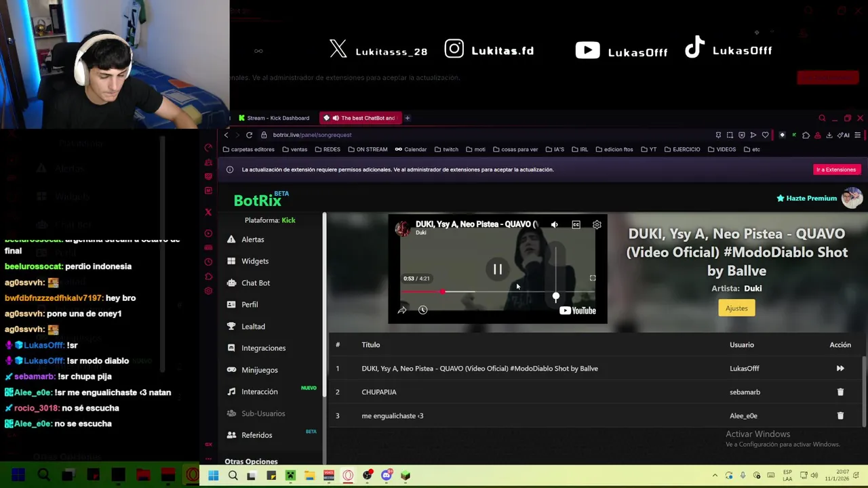Open Referidos in the sidebar
This screenshot has width=868, height=488.
click(x=257, y=435)
